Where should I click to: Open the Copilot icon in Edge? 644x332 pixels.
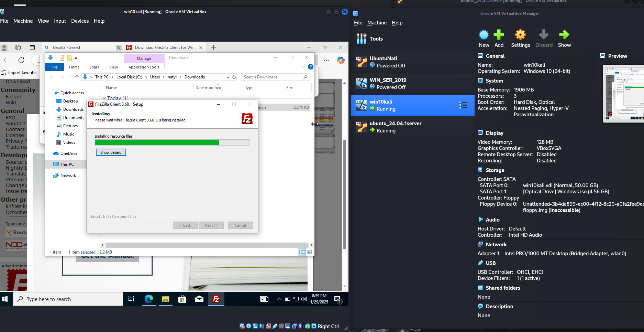coord(341,60)
